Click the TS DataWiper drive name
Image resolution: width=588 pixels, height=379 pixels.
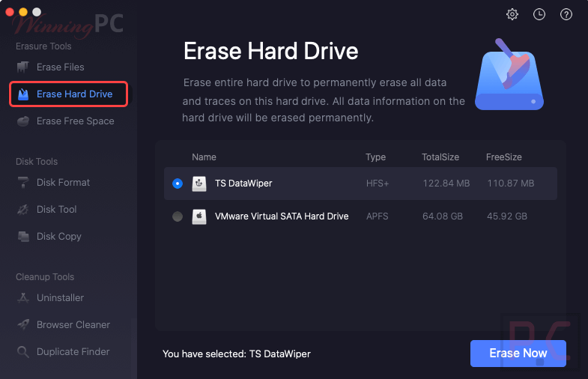[243, 184]
